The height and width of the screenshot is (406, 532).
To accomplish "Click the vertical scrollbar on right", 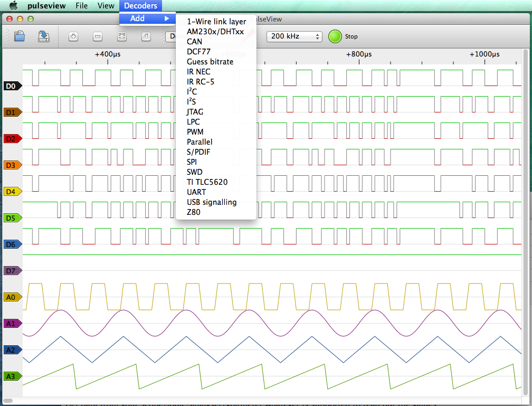I will (525, 222).
